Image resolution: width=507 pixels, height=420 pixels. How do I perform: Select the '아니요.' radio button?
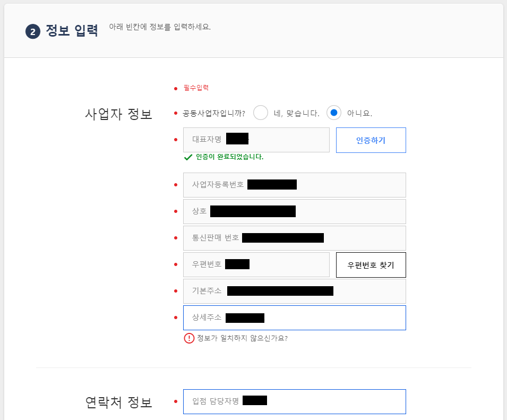[x=334, y=113]
